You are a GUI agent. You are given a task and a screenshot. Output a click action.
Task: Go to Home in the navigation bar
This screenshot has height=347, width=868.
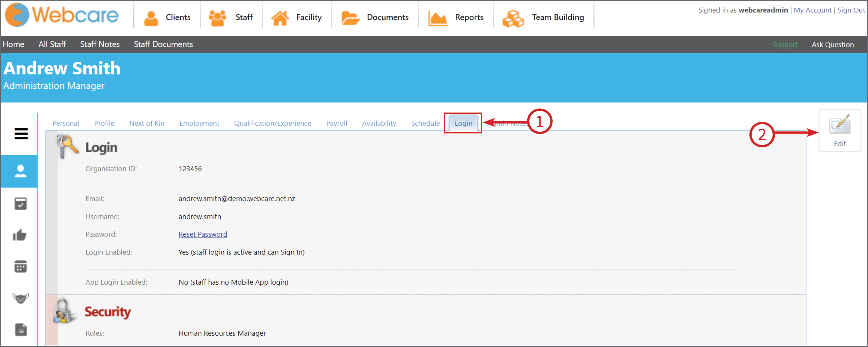[13, 44]
